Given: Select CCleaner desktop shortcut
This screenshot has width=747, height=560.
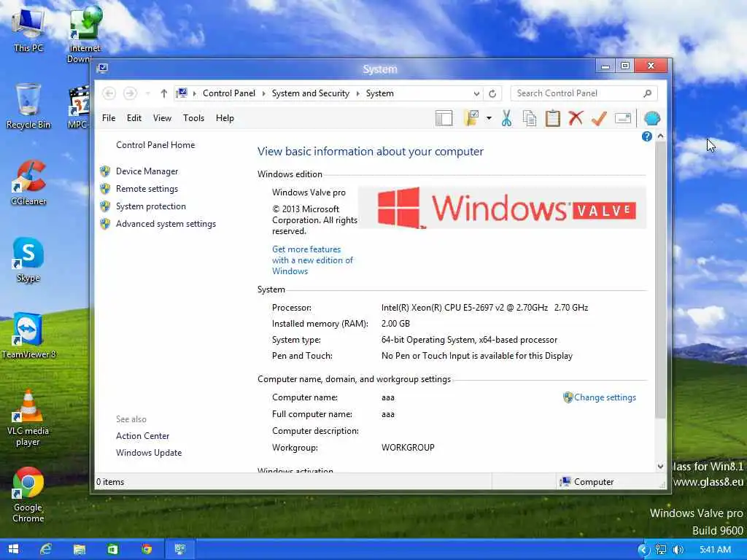Looking at the screenshot, I should pos(28,183).
